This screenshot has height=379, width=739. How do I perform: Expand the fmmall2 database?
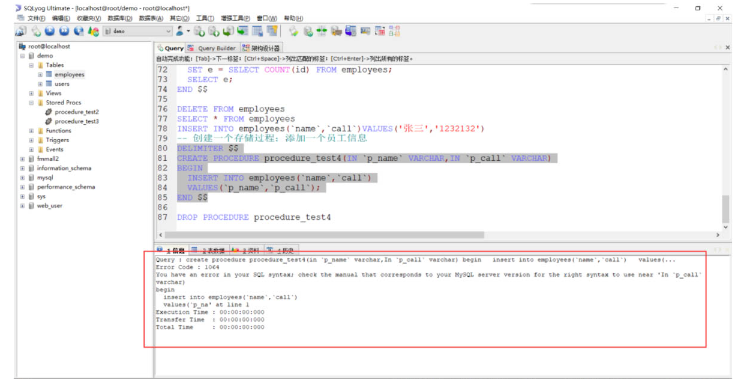pos(22,159)
